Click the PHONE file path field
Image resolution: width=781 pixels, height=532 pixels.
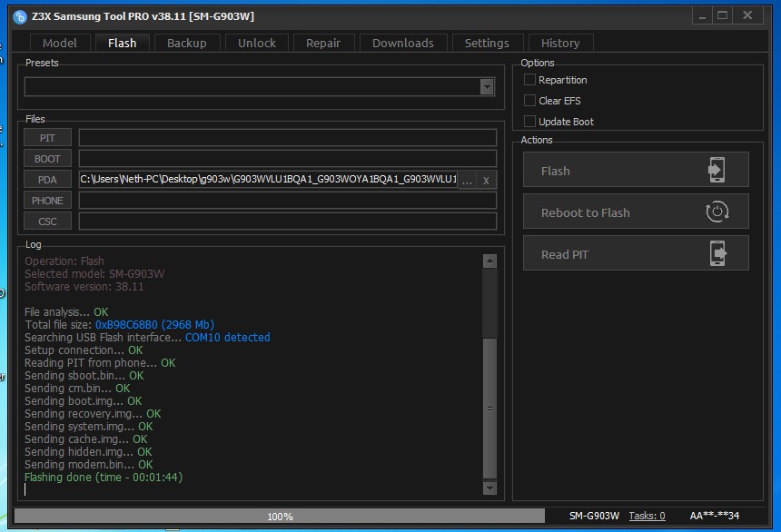point(287,201)
